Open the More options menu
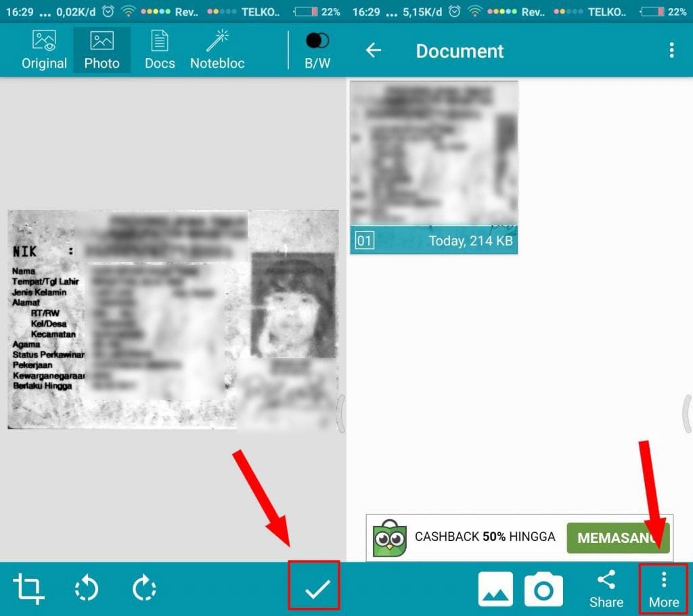The height and width of the screenshot is (616, 693). [x=663, y=589]
